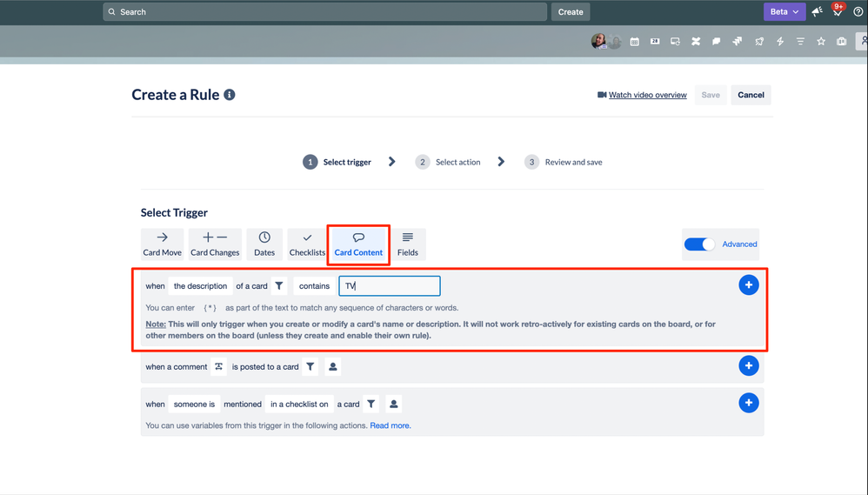Change the "in a checklist on" option
The image size is (868, 495).
click(299, 405)
